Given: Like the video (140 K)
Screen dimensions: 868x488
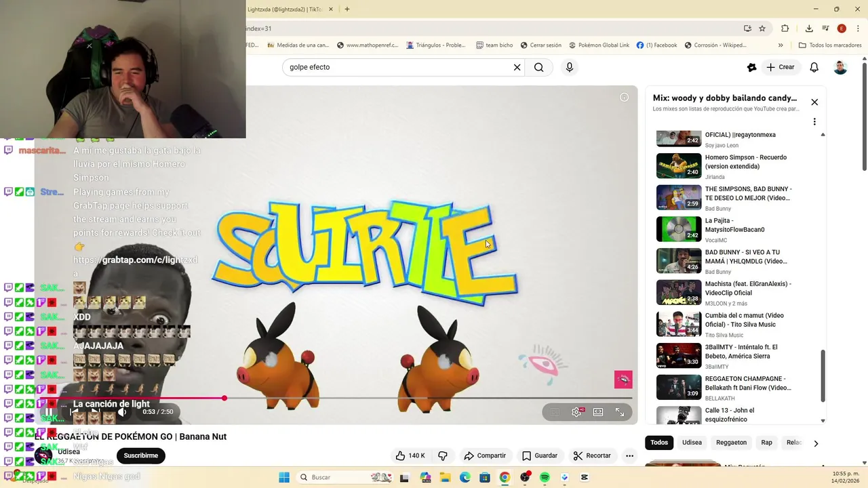Looking at the screenshot, I should (410, 455).
